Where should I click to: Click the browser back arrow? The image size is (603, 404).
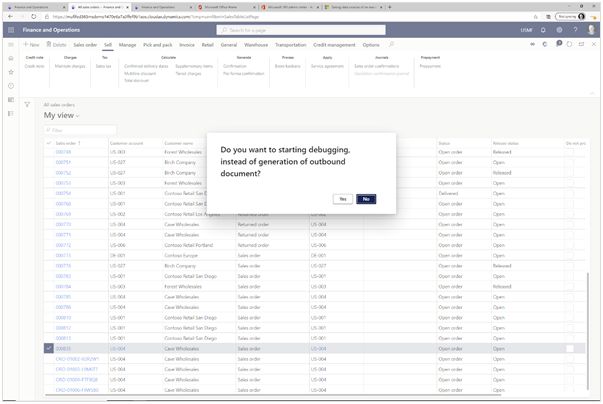point(9,17)
